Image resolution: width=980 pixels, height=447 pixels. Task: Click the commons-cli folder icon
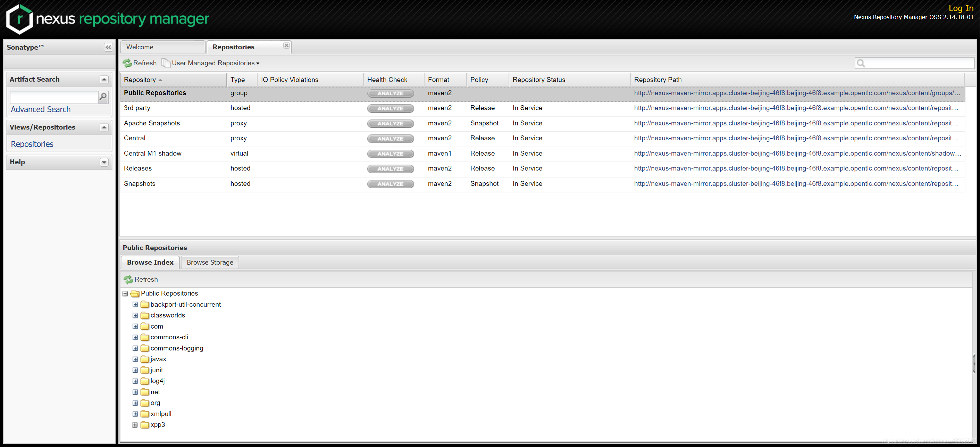144,337
